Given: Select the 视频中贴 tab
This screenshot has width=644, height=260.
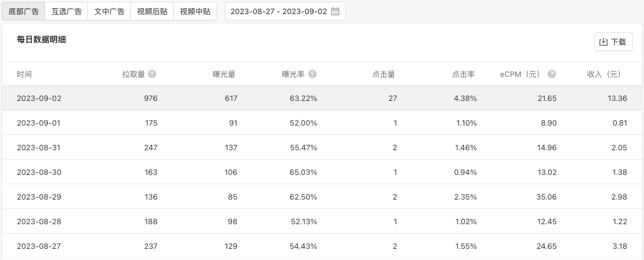Looking at the screenshot, I should tap(195, 12).
